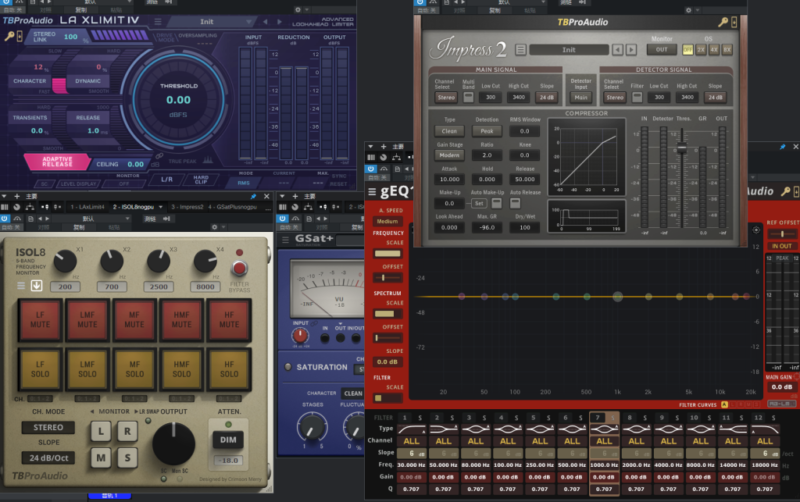Go to next preset in Impress 2
This screenshot has height=502, width=800.
coord(632,49)
